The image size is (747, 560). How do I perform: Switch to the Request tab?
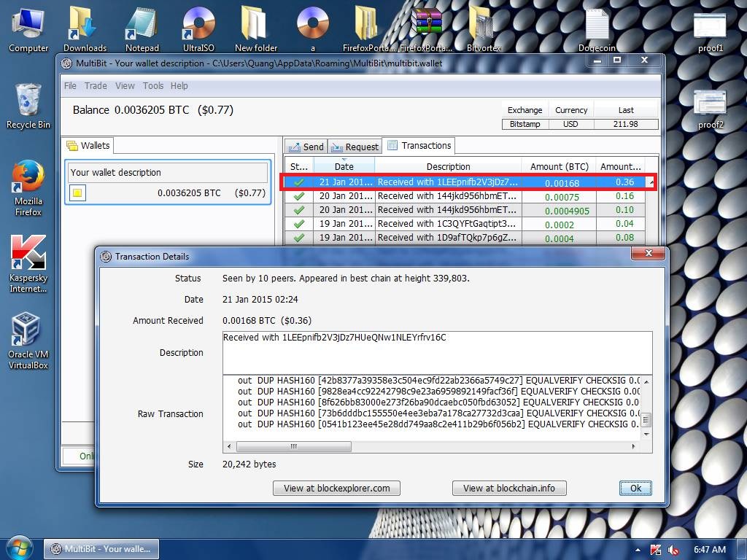coord(355,147)
